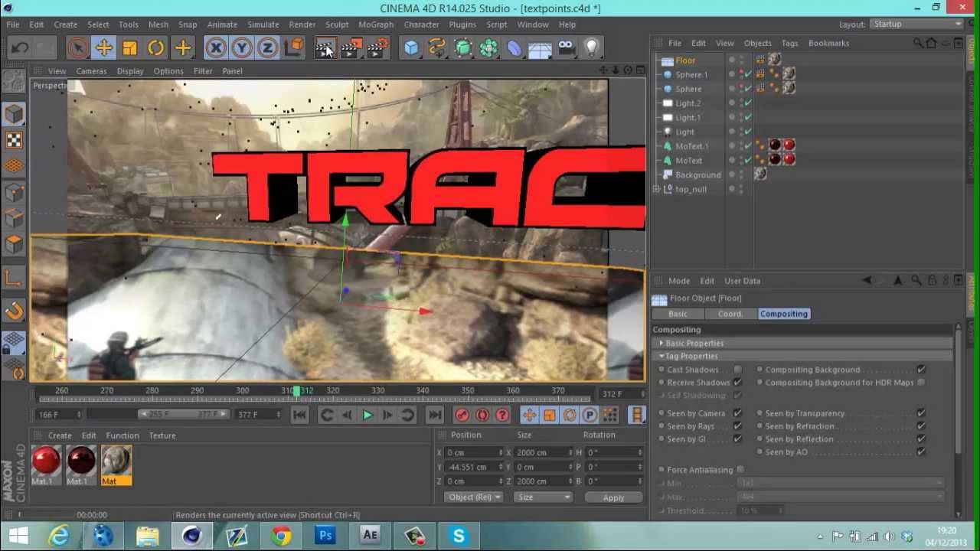Select the Scale tool

tap(130, 49)
